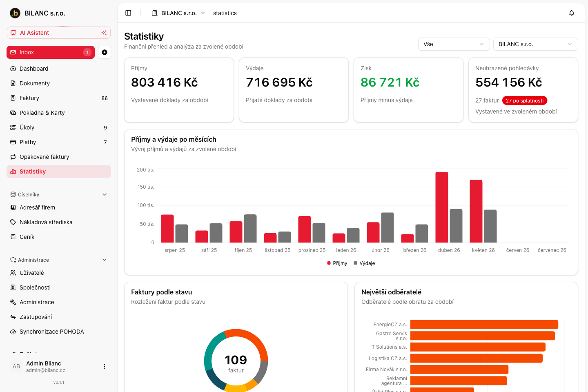
Task: Open Uživatelé page
Action: click(x=59, y=273)
